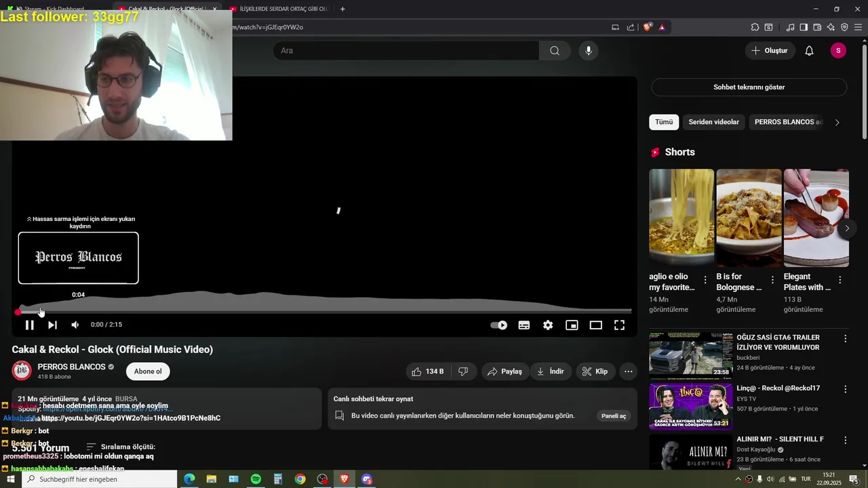This screenshot has height=488, width=868.
Task: Click the Brave Shields lion icon
Action: [x=648, y=27]
